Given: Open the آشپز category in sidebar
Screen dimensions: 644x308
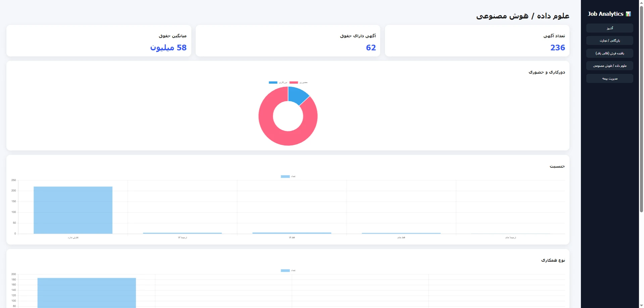Looking at the screenshot, I should coord(609,28).
